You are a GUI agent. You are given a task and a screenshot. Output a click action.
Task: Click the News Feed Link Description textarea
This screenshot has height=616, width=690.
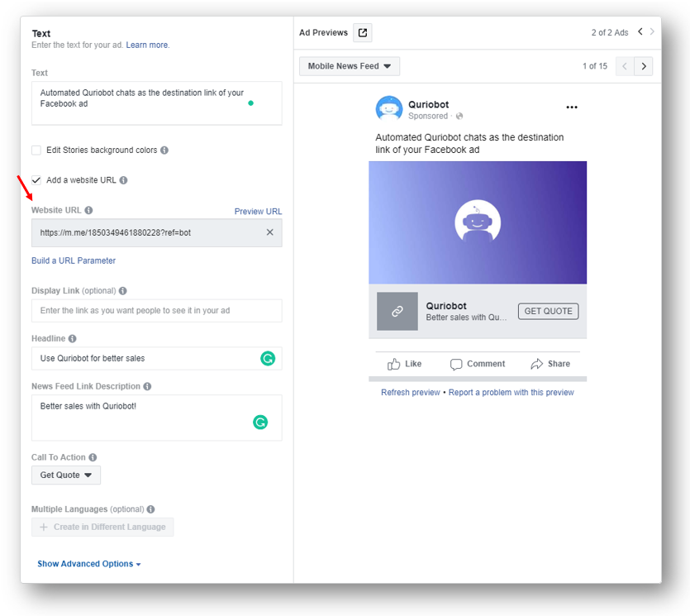click(157, 418)
